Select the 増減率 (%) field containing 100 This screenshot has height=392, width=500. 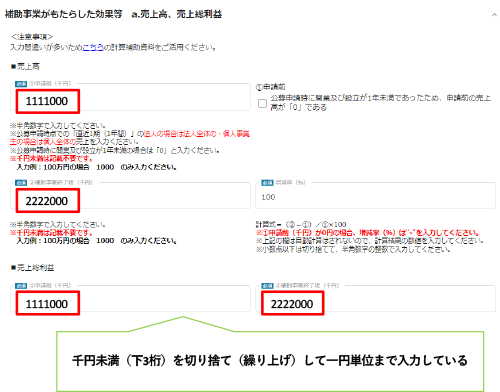click(375, 196)
